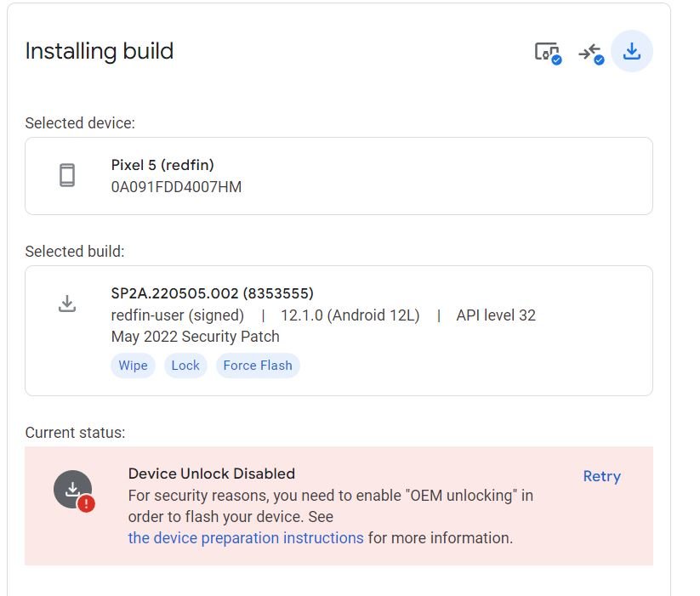Select the Lock option chip
This screenshot has height=596, width=700.
click(185, 366)
